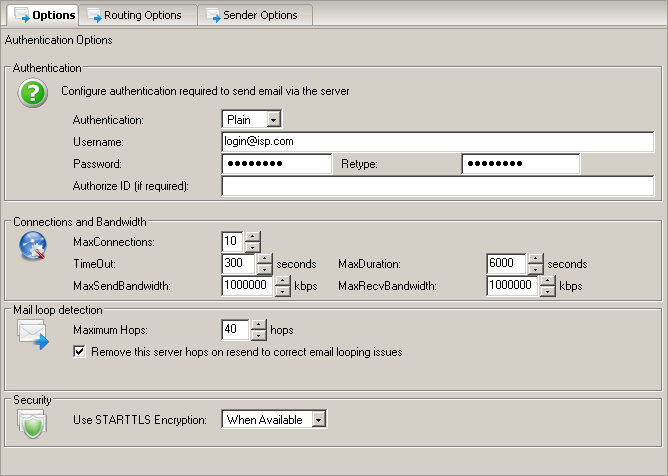Decrease TimeOut seconds with the down arrow
Image resolution: width=668 pixels, height=476 pixels.
click(x=265, y=270)
